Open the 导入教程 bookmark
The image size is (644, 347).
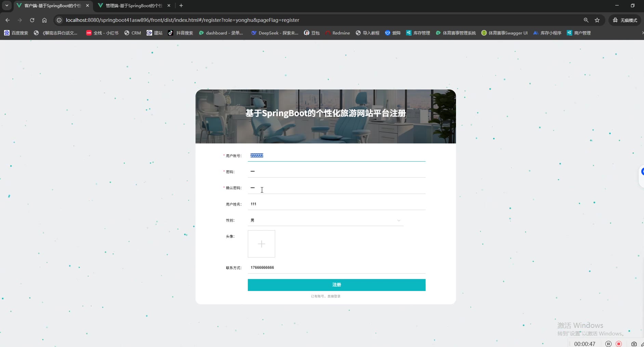pyautogui.click(x=367, y=33)
